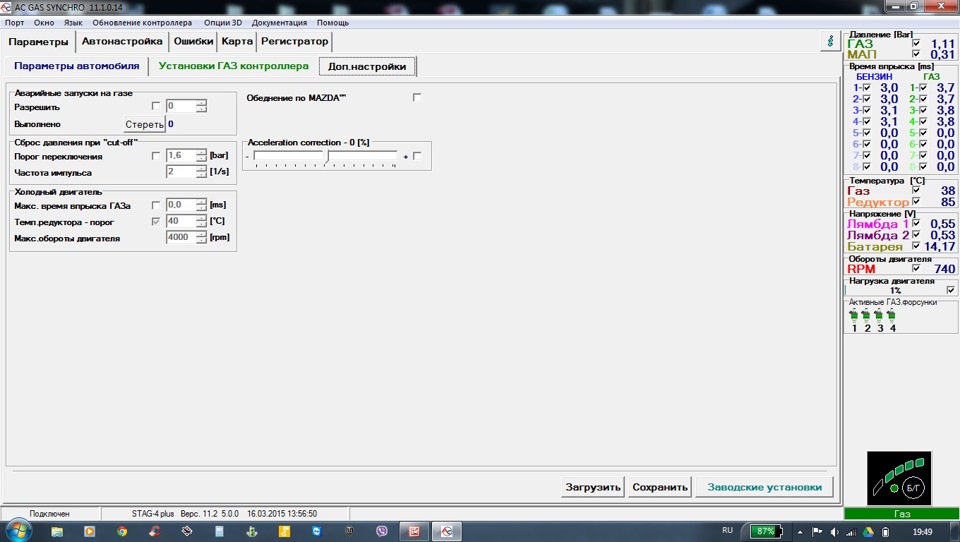Open the Установки ГАЗ контроллера sub-tab
960x542 pixels.
[233, 66]
